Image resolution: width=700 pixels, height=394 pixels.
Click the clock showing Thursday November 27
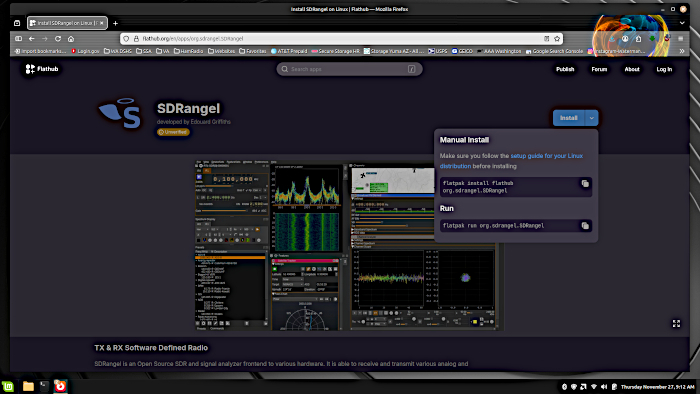tap(658, 387)
